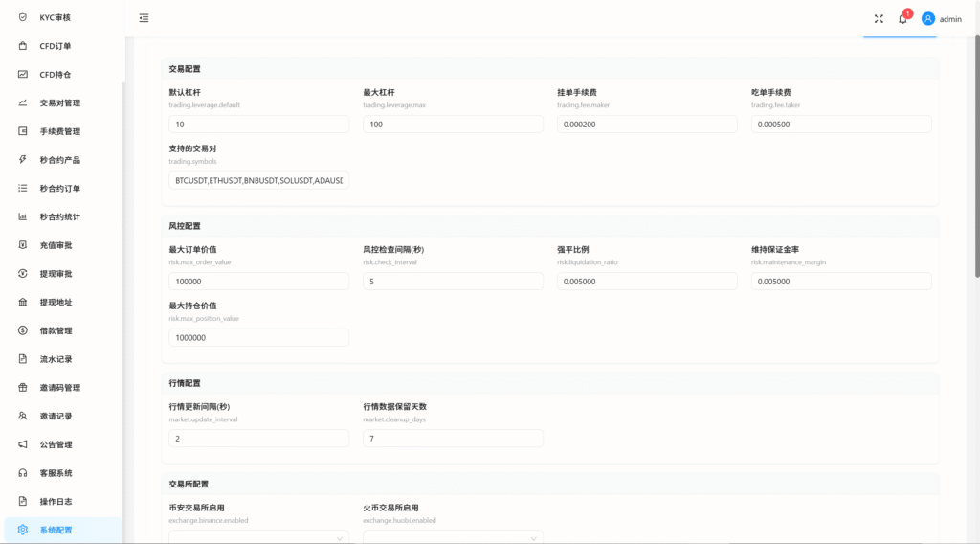The height and width of the screenshot is (544, 980).
Task: Select the 行情数据保留天数 field
Action: 453,438
